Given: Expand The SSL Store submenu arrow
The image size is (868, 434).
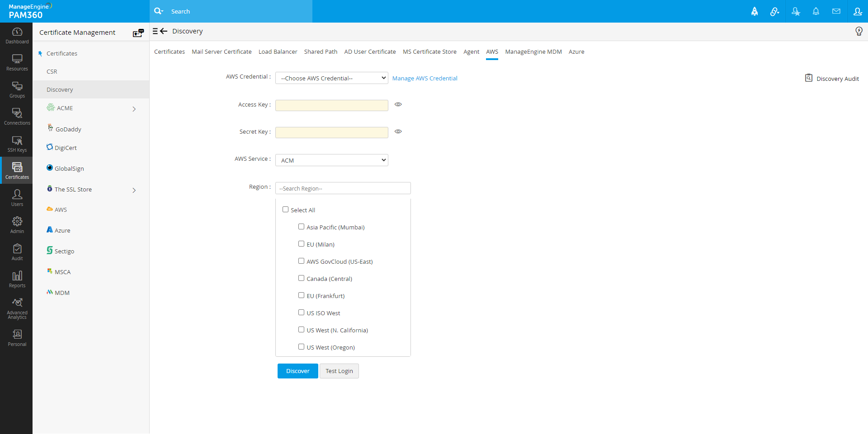Looking at the screenshot, I should coord(134,190).
